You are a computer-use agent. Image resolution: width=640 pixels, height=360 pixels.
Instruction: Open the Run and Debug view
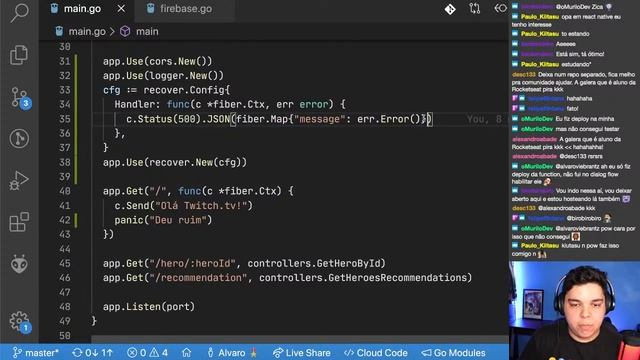coord(19,180)
